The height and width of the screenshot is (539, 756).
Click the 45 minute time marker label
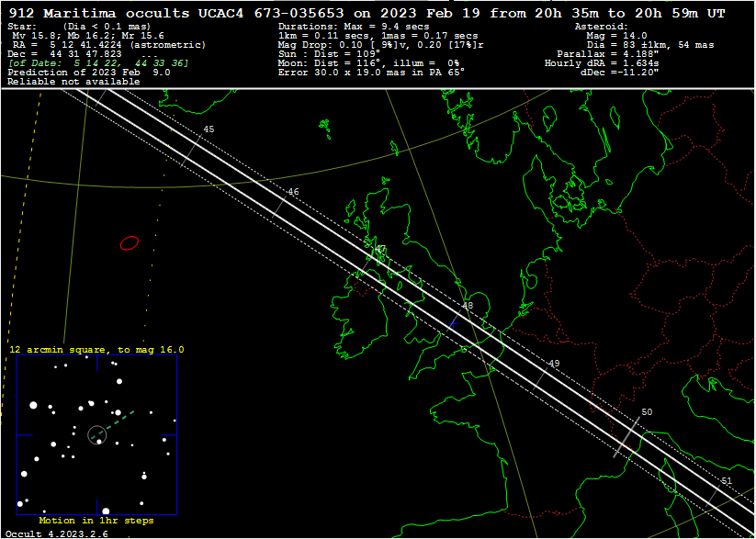click(x=209, y=129)
